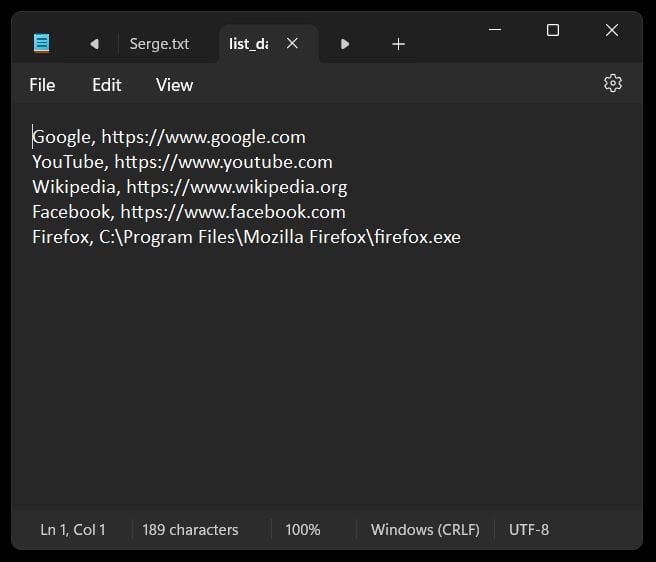Click the Wikipedia, https://www.wikipedia.org line
This screenshot has height=562, width=656.
[x=190, y=187]
